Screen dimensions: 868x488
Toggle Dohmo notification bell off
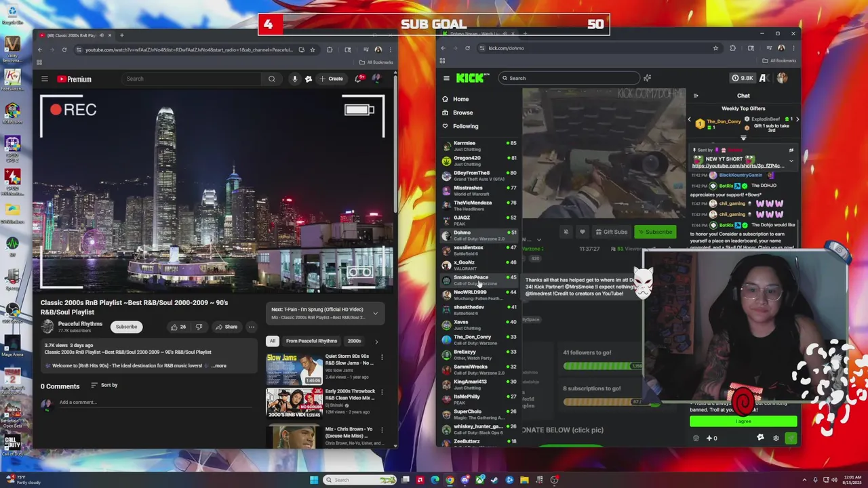click(566, 232)
